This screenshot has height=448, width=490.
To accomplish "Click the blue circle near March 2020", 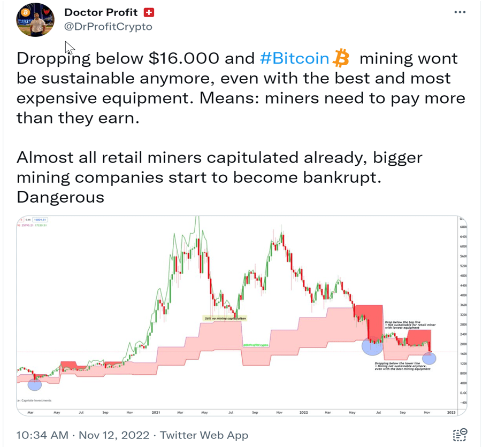I will (34, 384).
